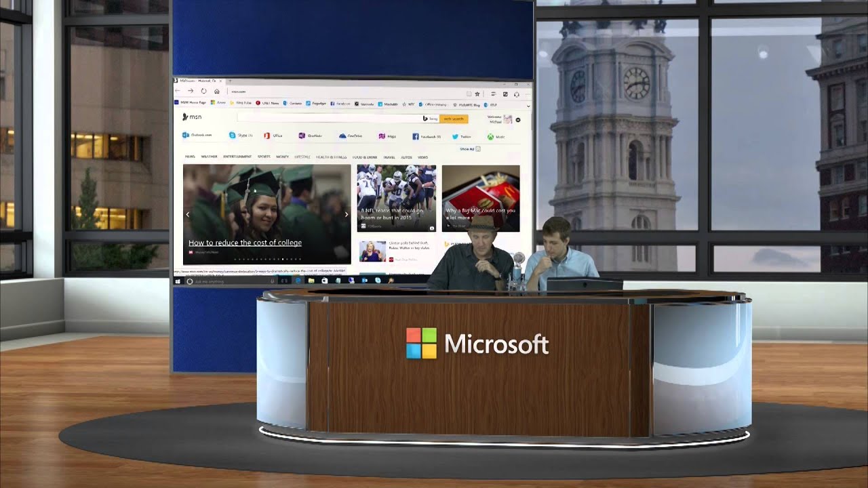
Task: Click the MSN Bing search box
Action: [338, 119]
